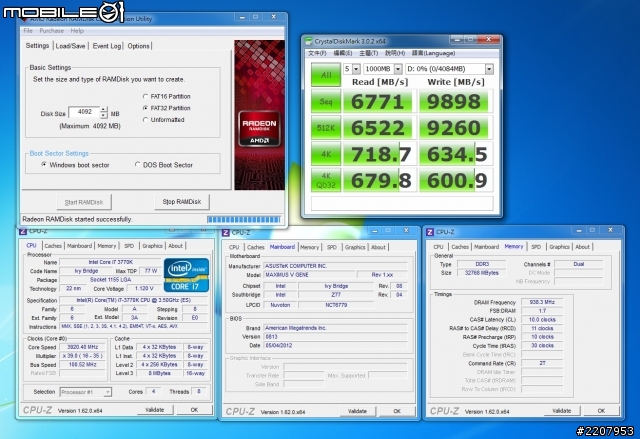The image size is (640, 439).
Task: Run the 4K QD32 benchmark test
Action: tap(326, 180)
